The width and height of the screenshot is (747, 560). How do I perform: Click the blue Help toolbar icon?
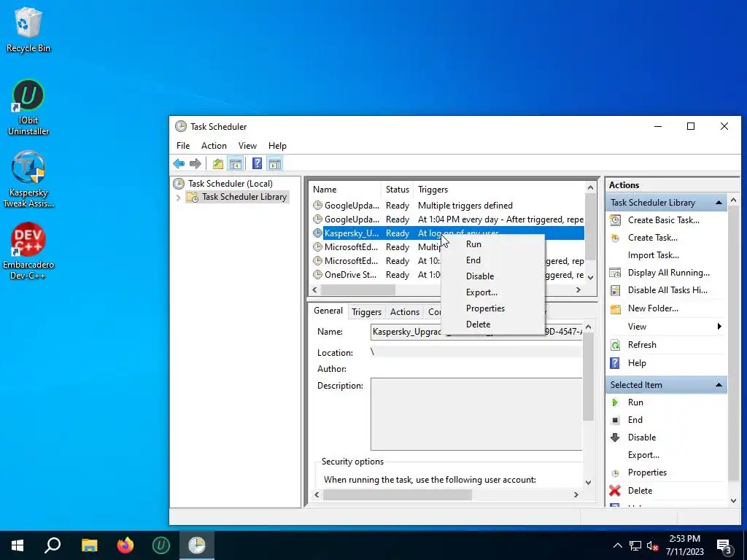coord(257,164)
